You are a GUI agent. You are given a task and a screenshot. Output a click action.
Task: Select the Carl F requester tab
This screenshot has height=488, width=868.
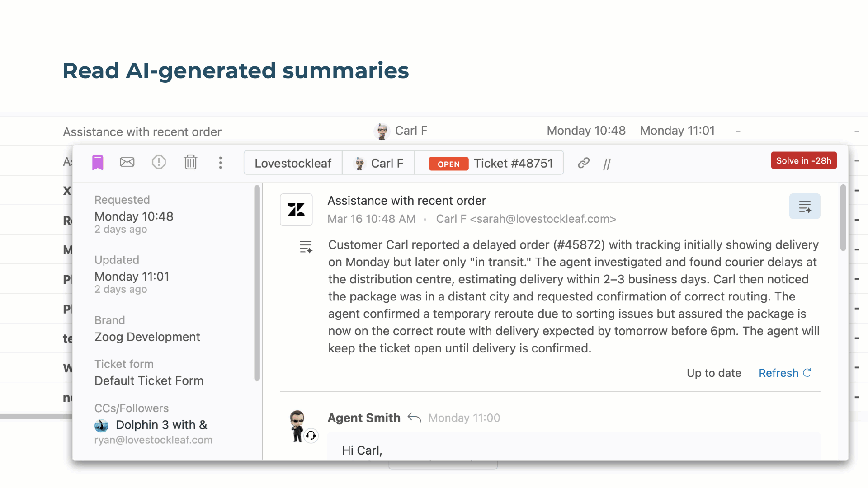[378, 163]
